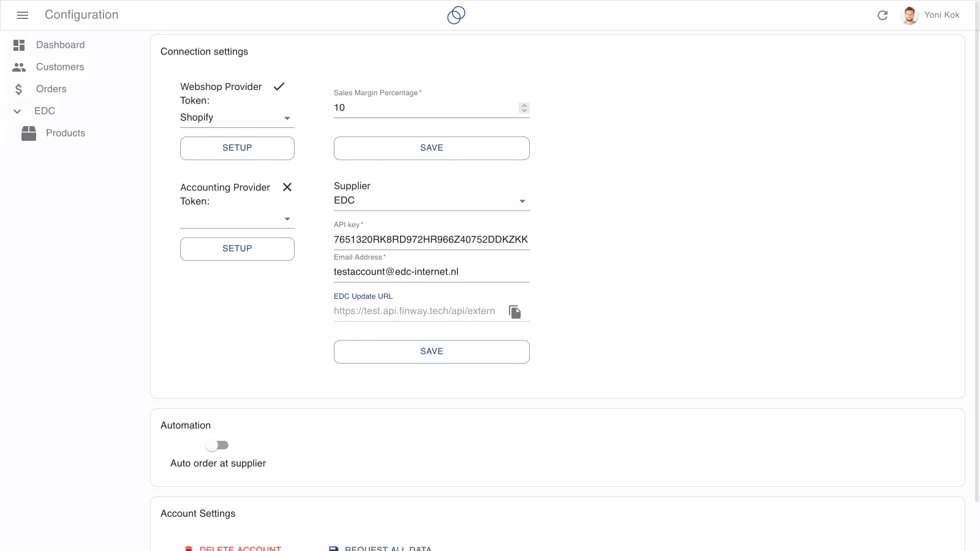Screen dimensions: 980x551
Task: Adjust the Sales Margin Percentage stepper
Action: click(524, 108)
